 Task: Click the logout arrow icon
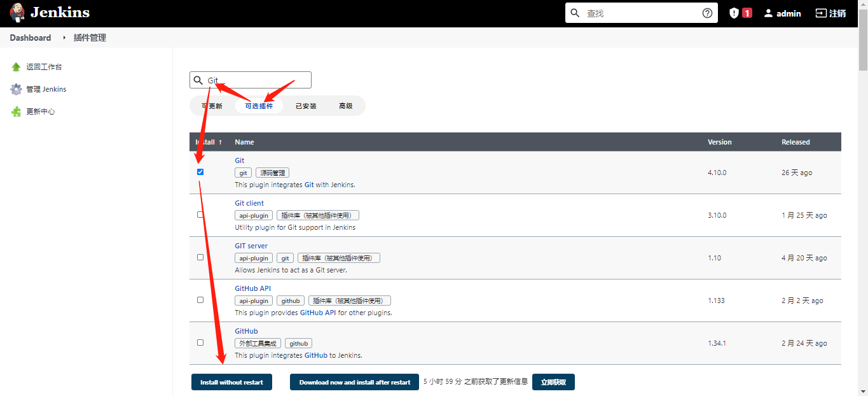coord(821,13)
